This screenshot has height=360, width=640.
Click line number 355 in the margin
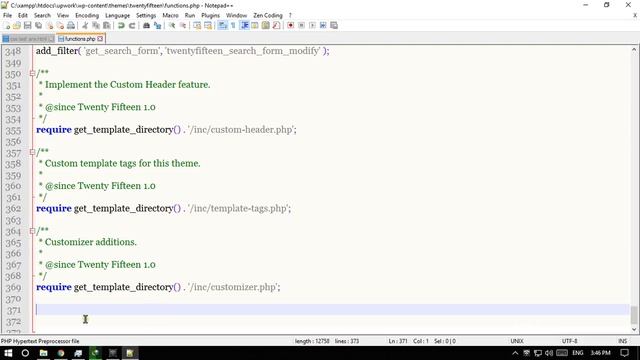(13, 131)
